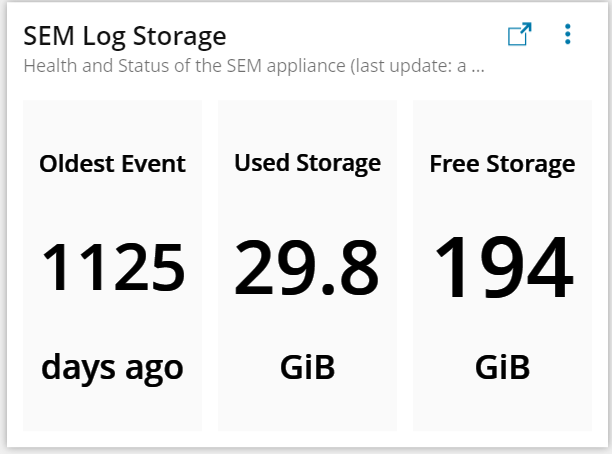Click blank area below GiB in Used Storage tile
The image size is (612, 454).
pyautogui.click(x=308, y=406)
